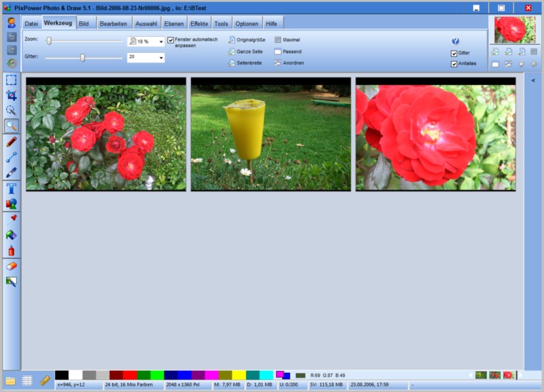The image size is (544, 392).
Task: Click Originalgröße button
Action: tap(247, 40)
